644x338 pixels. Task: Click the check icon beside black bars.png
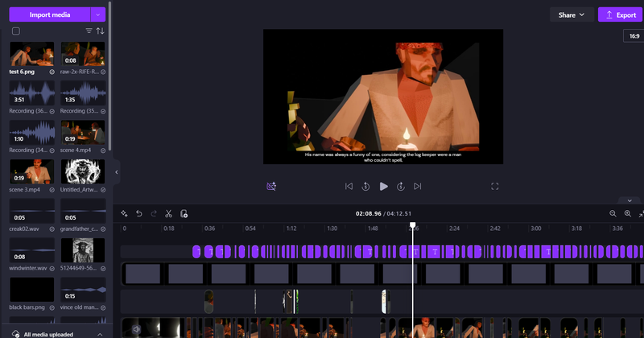click(52, 307)
